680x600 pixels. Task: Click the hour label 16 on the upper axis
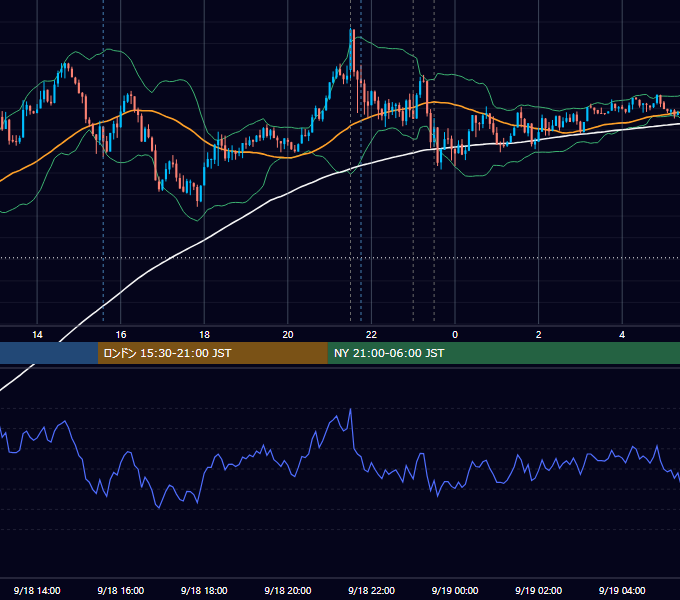click(121, 335)
